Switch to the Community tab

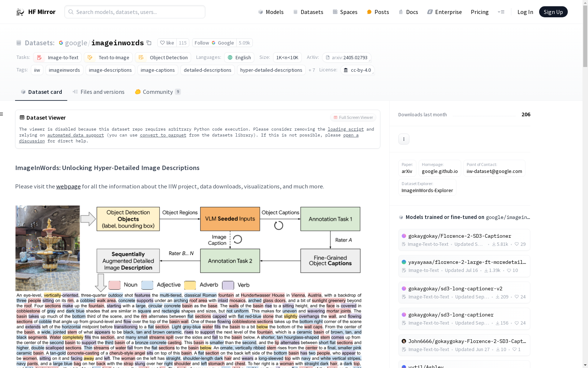point(158,92)
